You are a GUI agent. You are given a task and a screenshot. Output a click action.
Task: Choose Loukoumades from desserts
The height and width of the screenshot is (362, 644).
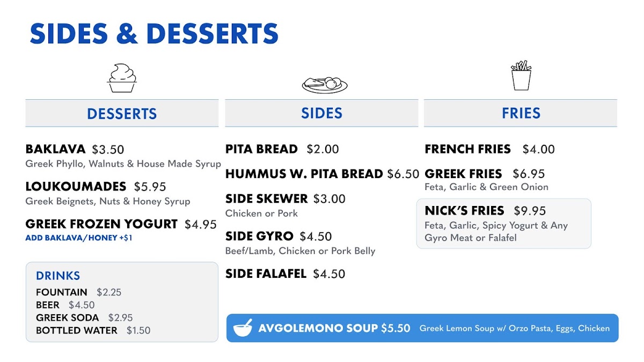coord(108,193)
